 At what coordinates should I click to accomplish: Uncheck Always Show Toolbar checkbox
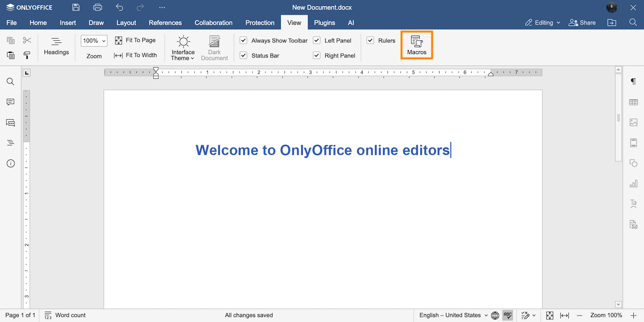coord(243,40)
